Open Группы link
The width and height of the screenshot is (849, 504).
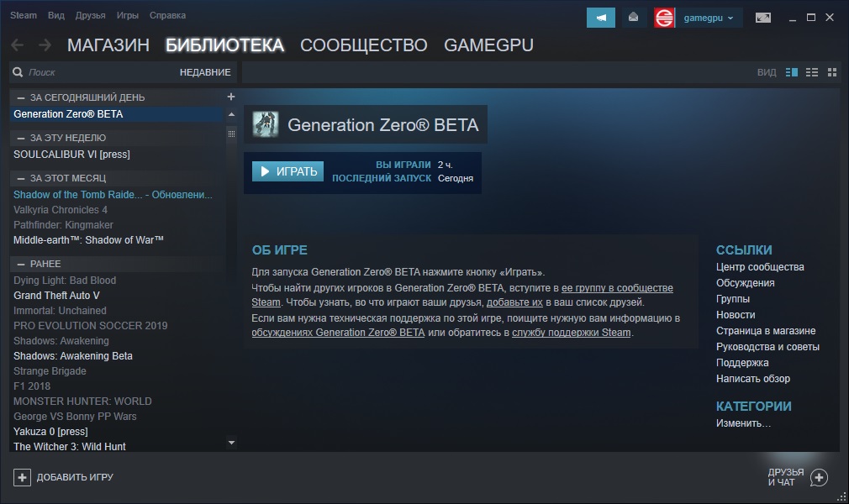733,299
